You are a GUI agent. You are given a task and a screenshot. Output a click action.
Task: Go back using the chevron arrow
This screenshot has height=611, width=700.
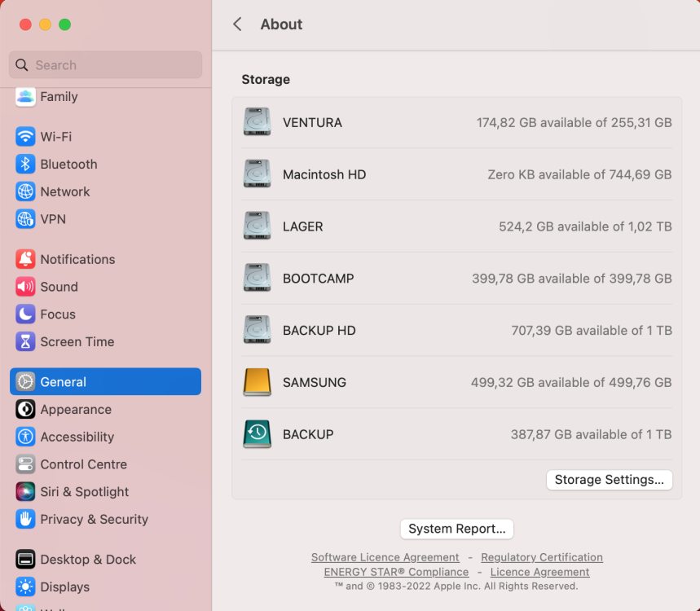237,24
